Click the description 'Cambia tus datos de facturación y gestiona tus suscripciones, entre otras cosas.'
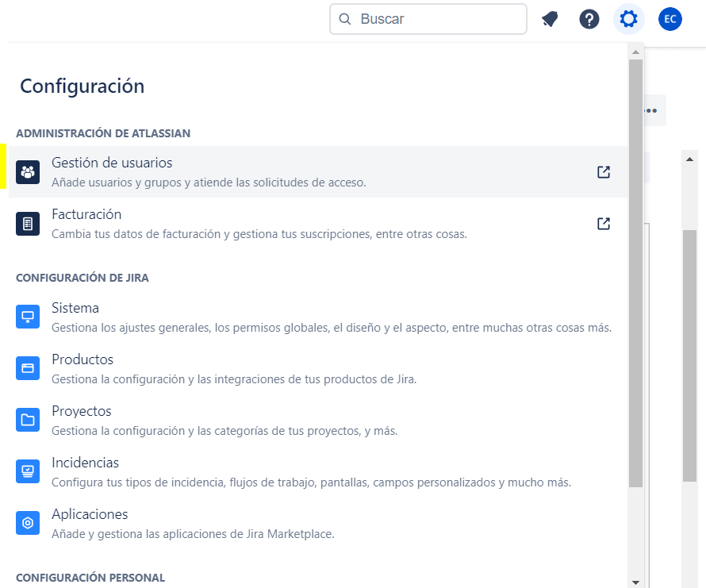Image resolution: width=706 pixels, height=588 pixels. (259, 234)
